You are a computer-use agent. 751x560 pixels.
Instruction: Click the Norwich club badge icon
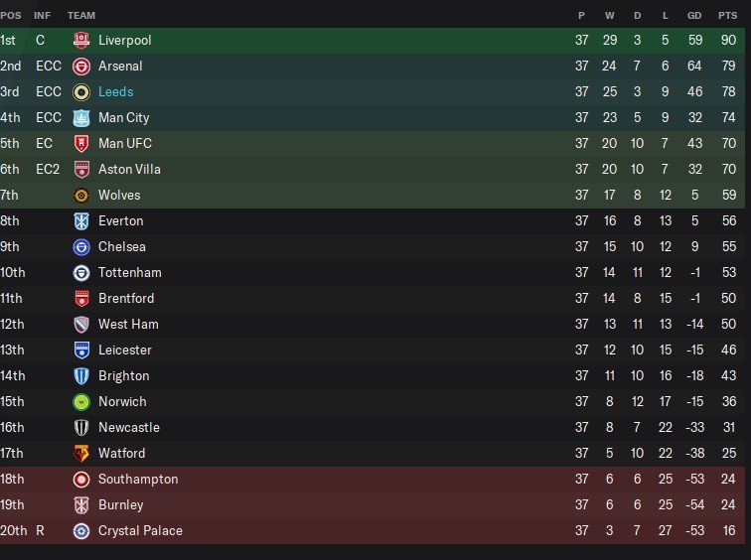[x=81, y=402]
